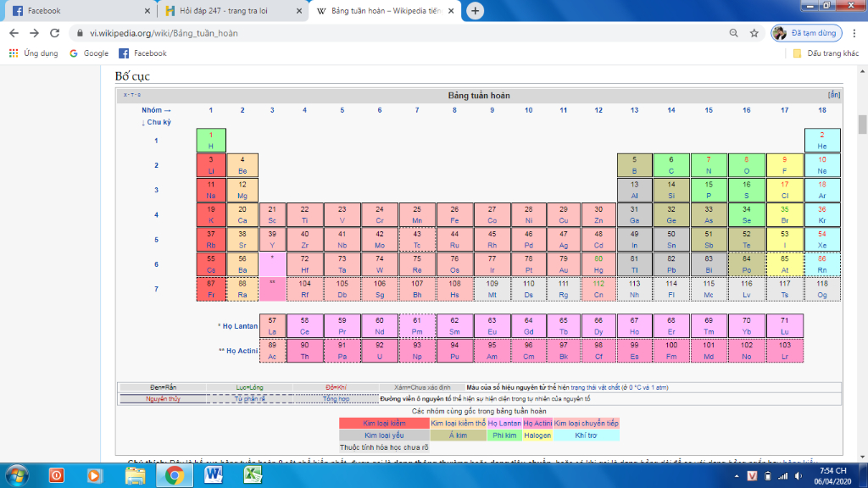The height and width of the screenshot is (488, 868).
Task: Click the browser forward arrow
Action: click(x=34, y=33)
